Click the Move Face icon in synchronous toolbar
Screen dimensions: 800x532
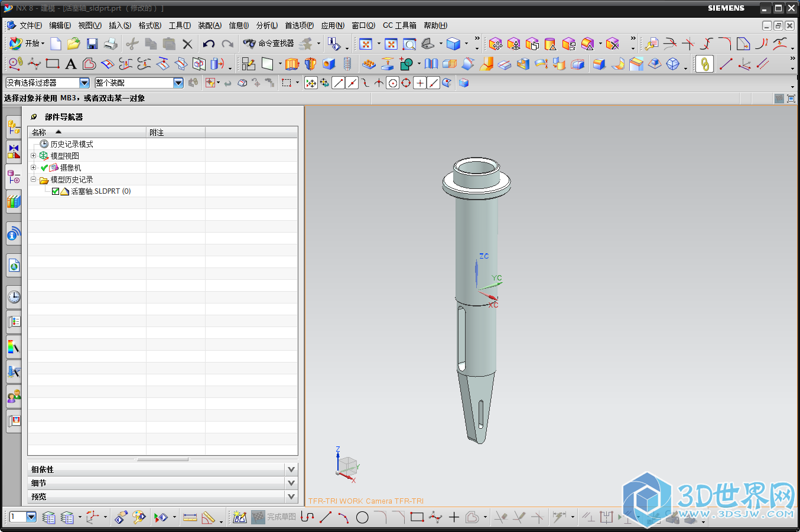click(x=496, y=44)
